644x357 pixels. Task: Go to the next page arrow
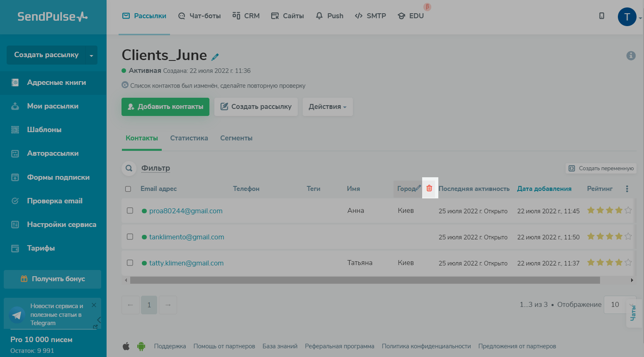click(168, 305)
